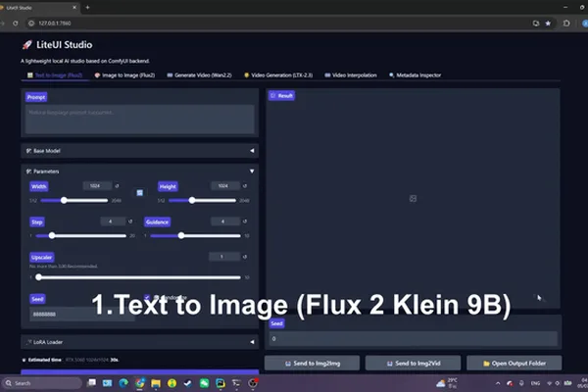Click the Width number input field

coord(97,186)
